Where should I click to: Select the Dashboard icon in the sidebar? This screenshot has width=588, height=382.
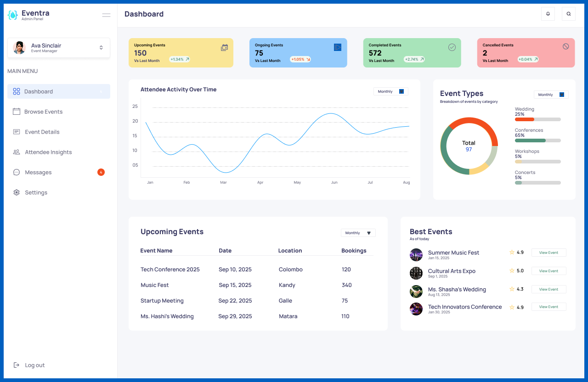coord(16,91)
